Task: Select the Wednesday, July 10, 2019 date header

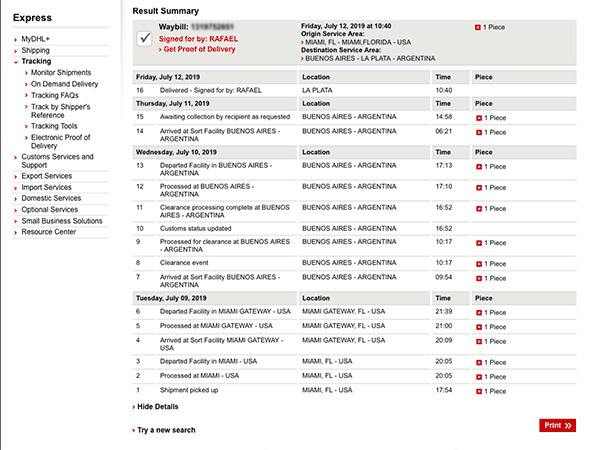Action: click(x=176, y=152)
